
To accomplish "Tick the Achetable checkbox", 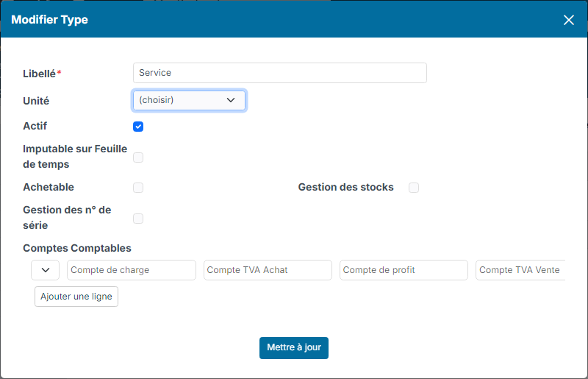I will 138,188.
